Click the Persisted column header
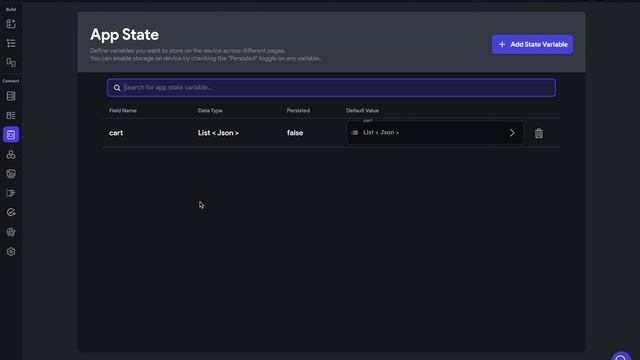 tap(298, 111)
